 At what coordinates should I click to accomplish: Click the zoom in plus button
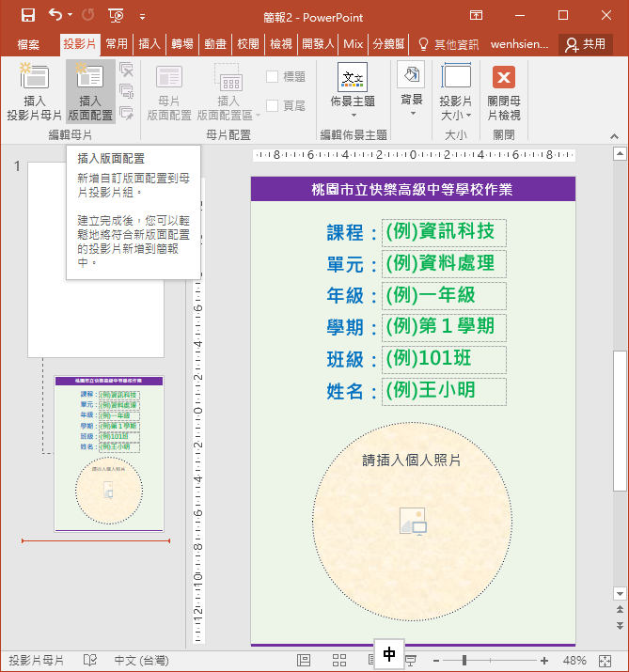tap(544, 661)
